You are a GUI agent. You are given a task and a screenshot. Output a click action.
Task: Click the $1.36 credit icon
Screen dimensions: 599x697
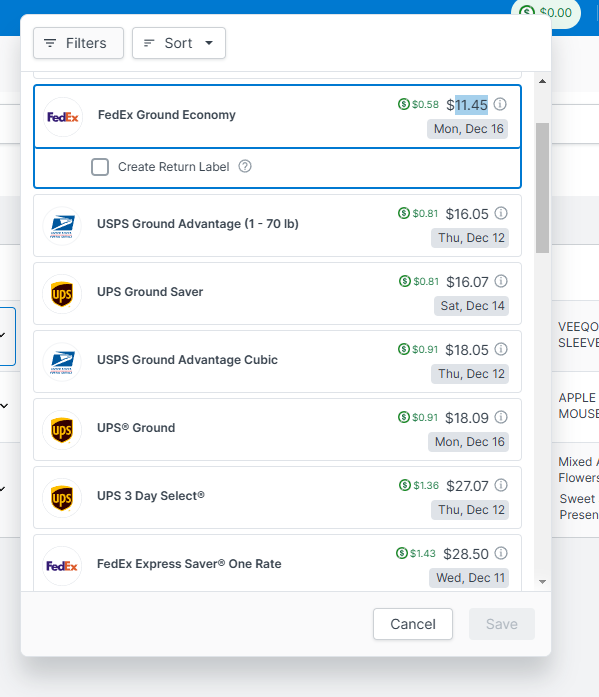pos(405,485)
